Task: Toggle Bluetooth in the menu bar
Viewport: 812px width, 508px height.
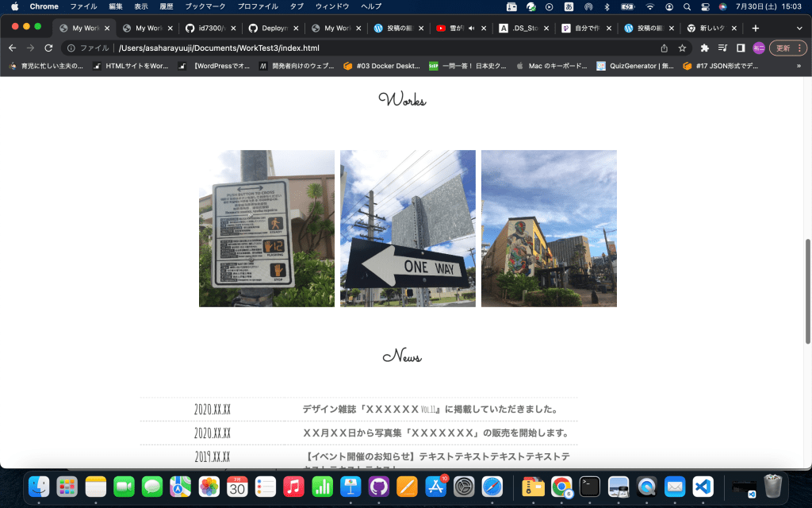Action: pyautogui.click(x=607, y=6)
